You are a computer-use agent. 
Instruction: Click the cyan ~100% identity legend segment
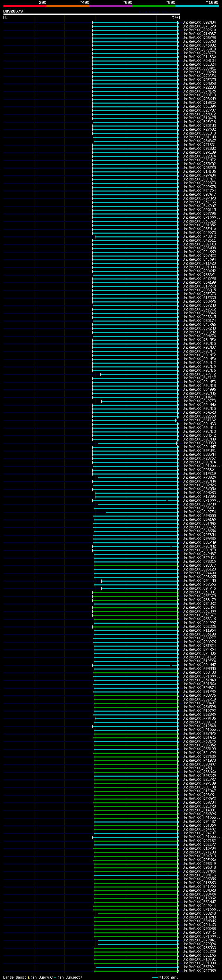coord(197,6)
